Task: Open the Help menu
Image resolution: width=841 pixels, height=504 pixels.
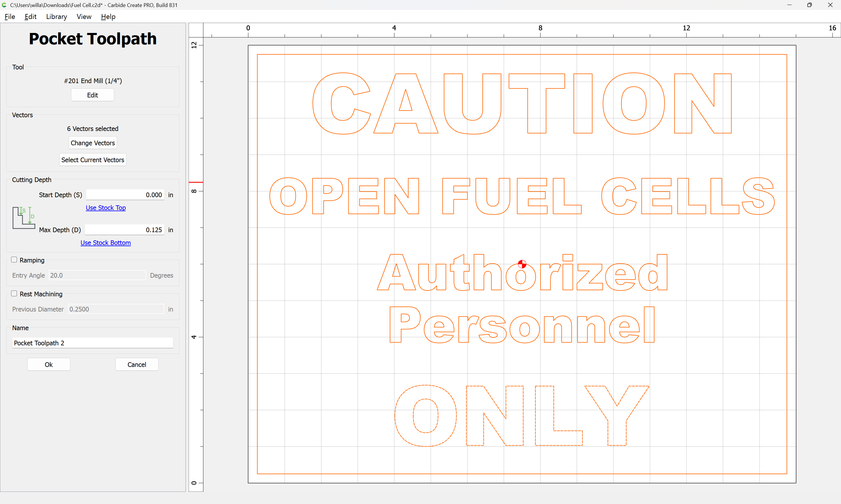Action: pos(108,17)
